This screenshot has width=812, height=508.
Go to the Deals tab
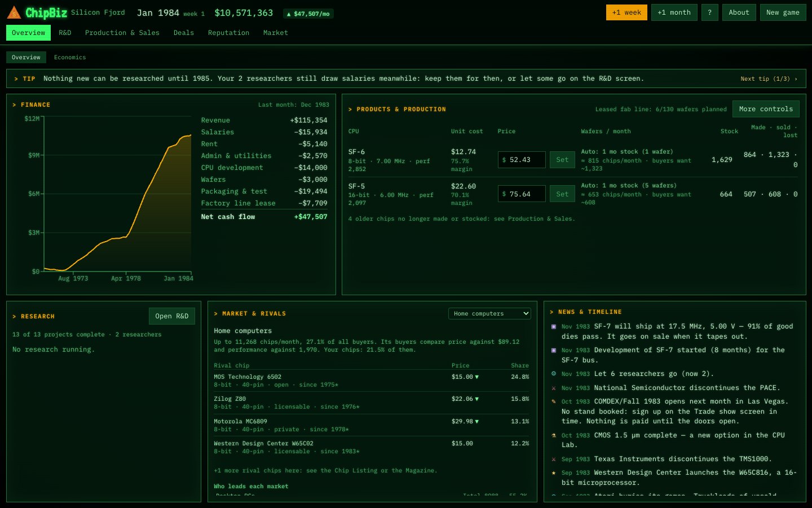(x=184, y=33)
